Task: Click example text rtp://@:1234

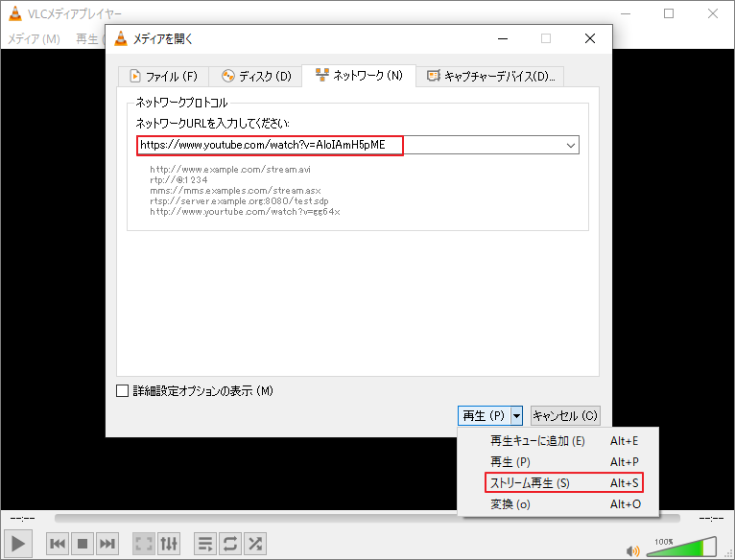Action: click(x=178, y=180)
